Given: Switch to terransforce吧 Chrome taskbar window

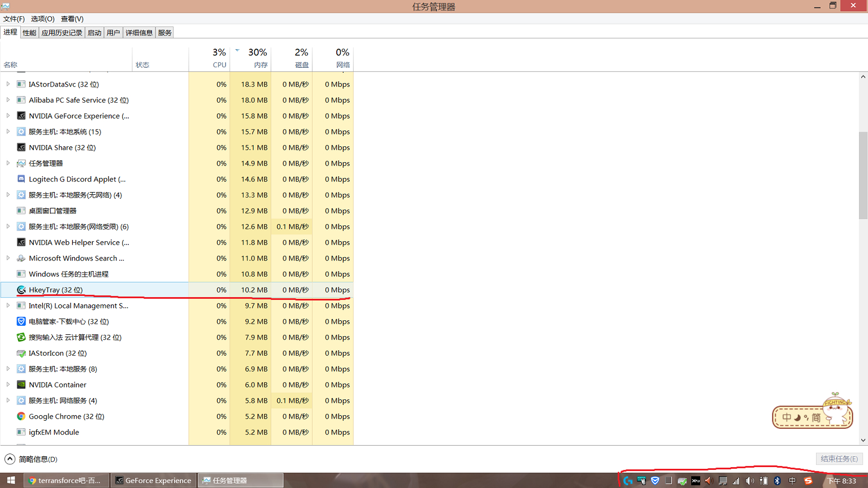Looking at the screenshot, I should tap(67, 481).
